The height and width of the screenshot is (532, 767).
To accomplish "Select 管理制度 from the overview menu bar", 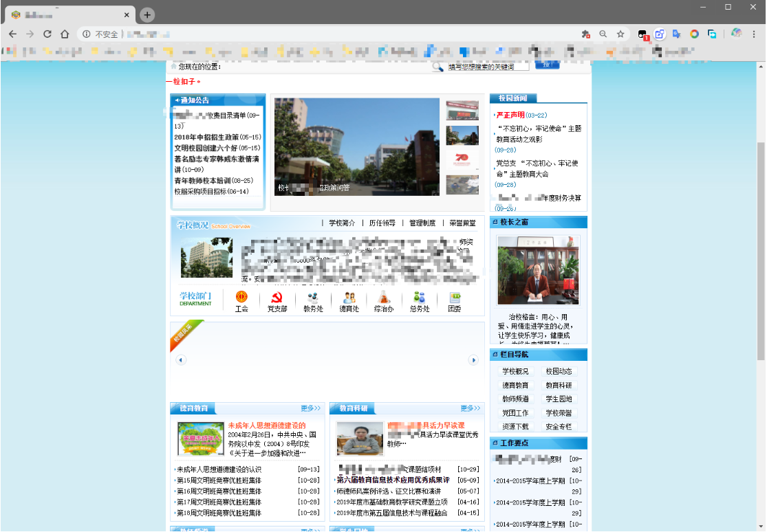I will click(422, 223).
